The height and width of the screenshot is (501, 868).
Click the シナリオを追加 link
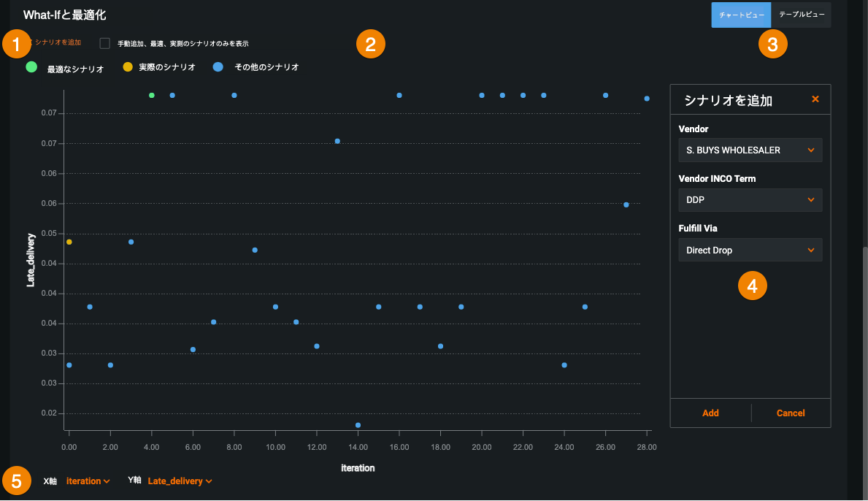(x=57, y=43)
